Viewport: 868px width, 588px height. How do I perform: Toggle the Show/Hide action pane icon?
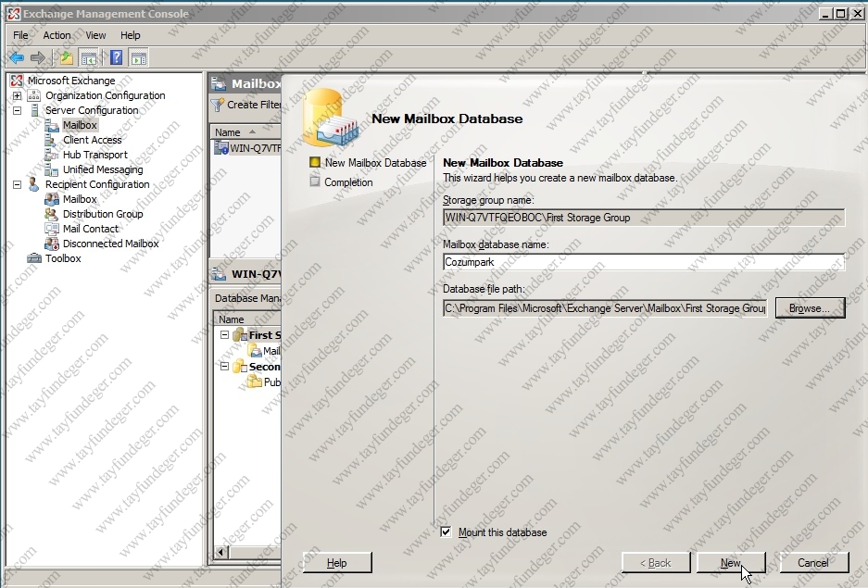tap(138, 57)
